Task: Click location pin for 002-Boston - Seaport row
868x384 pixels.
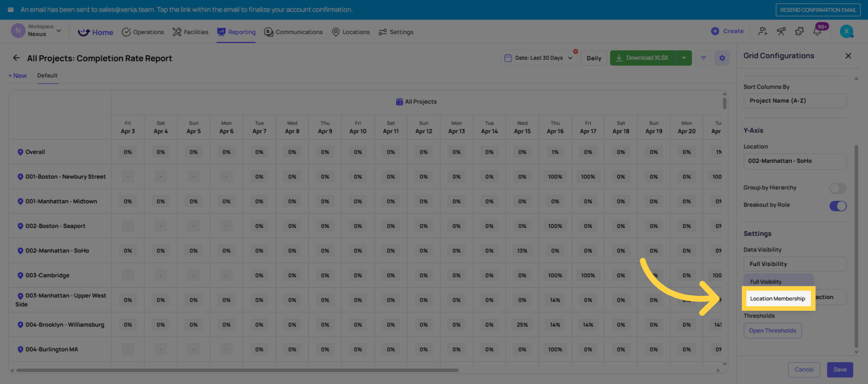Action: click(20, 226)
